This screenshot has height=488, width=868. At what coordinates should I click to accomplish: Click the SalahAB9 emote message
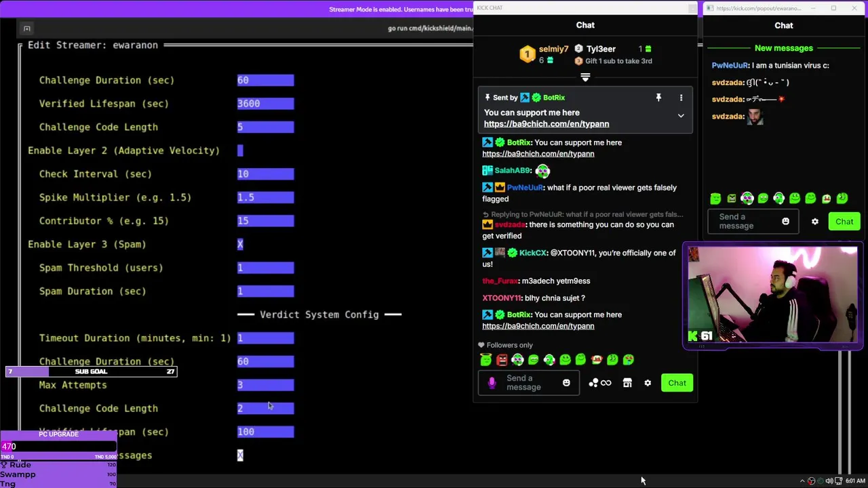coord(542,171)
